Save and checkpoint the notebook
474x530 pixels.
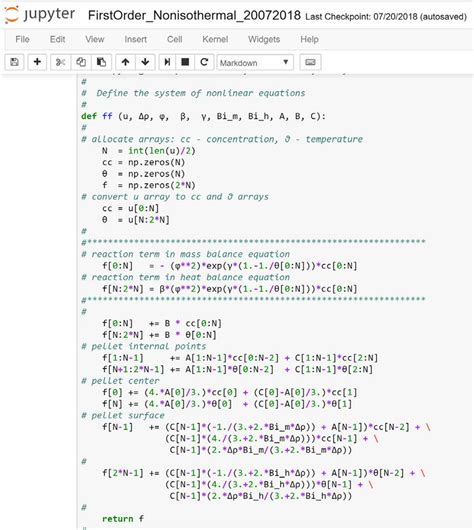pos(15,62)
